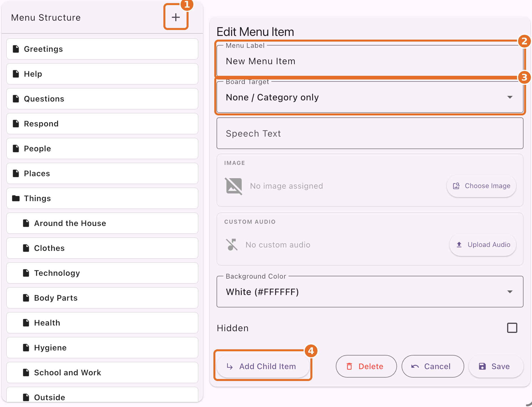Screen dimensions: 532x407
Task: Click the page icon beside Clothes
Action: 26,248
